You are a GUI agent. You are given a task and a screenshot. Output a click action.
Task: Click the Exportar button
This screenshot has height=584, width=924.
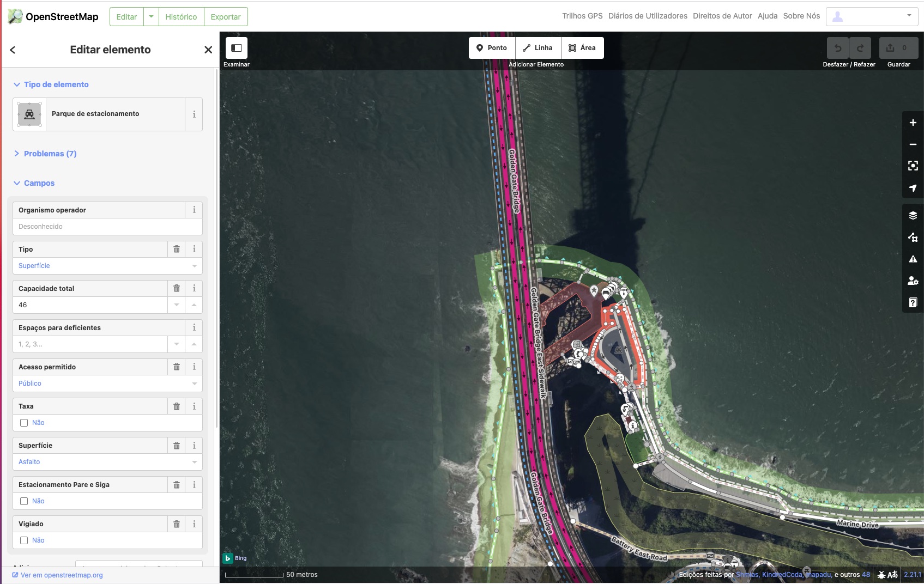pyautogui.click(x=226, y=17)
